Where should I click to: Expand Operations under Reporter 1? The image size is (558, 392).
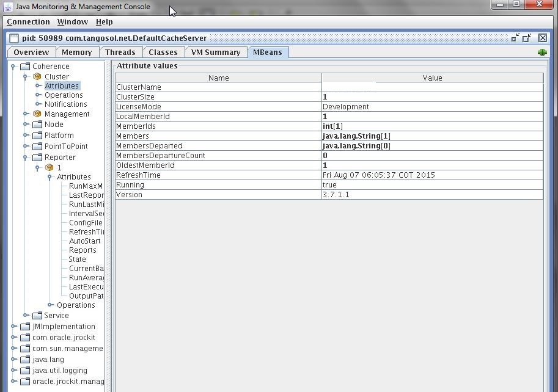pyautogui.click(x=51, y=305)
